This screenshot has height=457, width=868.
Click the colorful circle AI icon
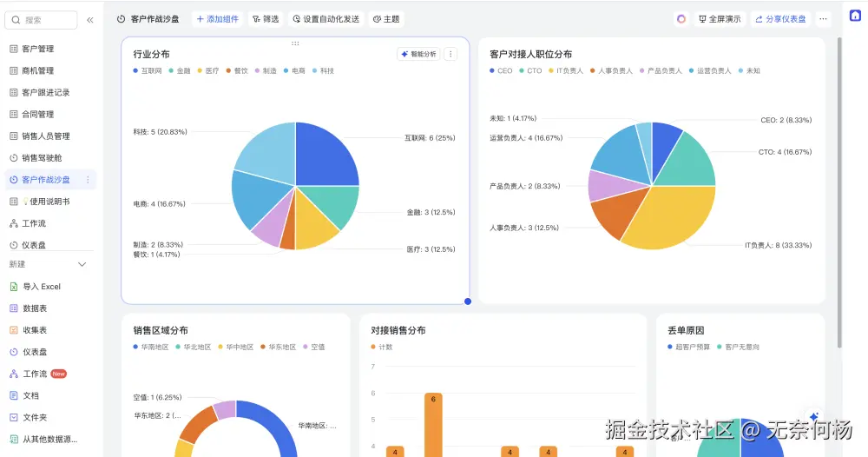pos(681,19)
